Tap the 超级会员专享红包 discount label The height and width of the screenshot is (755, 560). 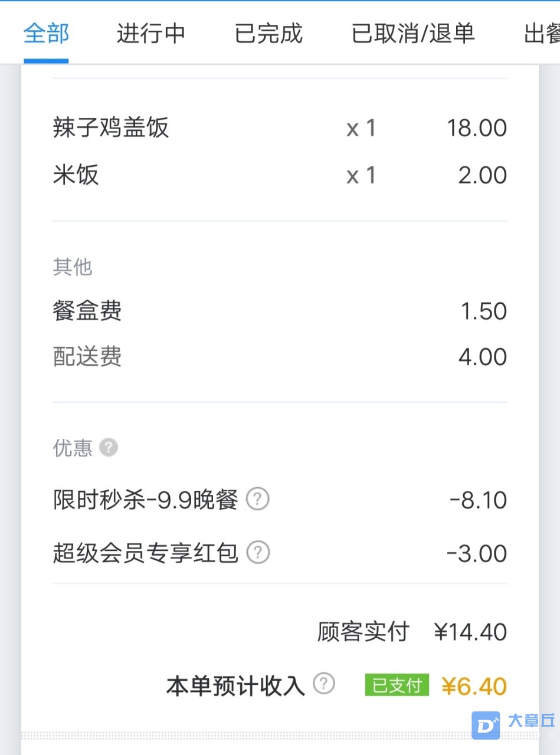coord(146,553)
